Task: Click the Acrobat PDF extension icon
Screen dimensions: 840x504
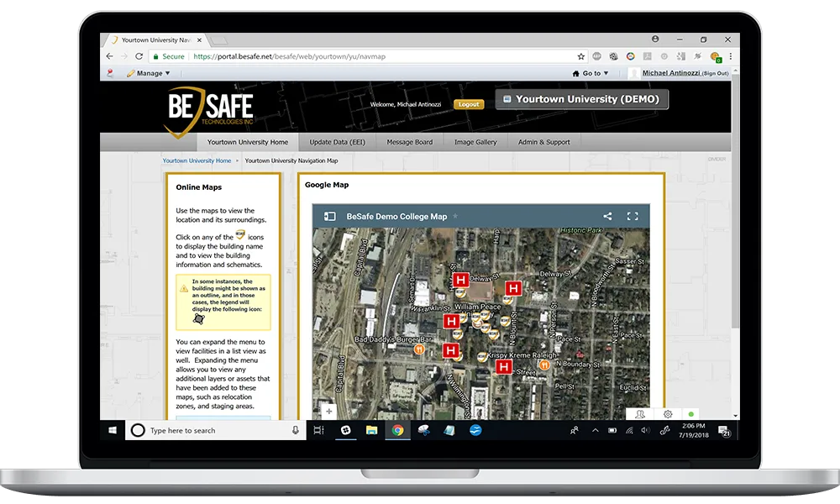Action: point(647,56)
